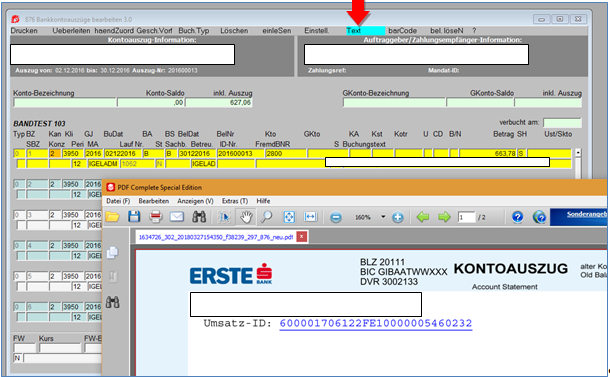The height and width of the screenshot is (377, 610).
Task: Click the verbucht am date field
Action: pos(562,123)
